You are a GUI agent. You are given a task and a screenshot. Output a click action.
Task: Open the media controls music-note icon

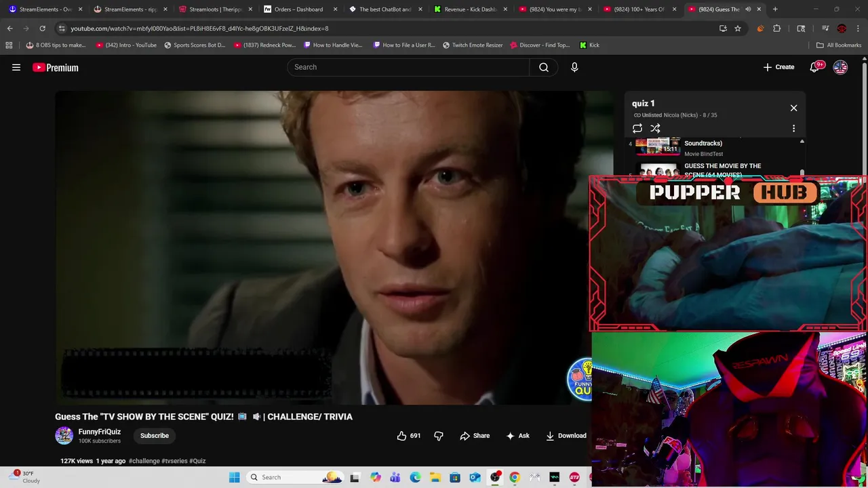(825, 28)
